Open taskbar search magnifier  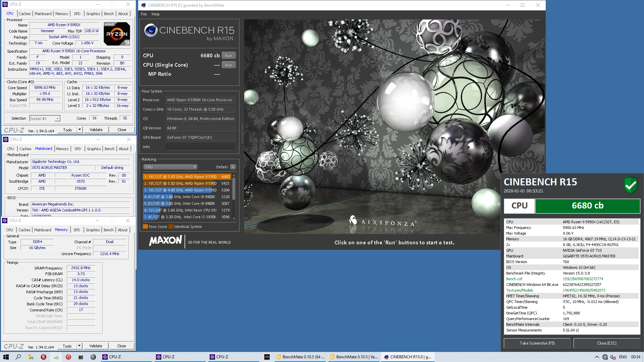18,357
